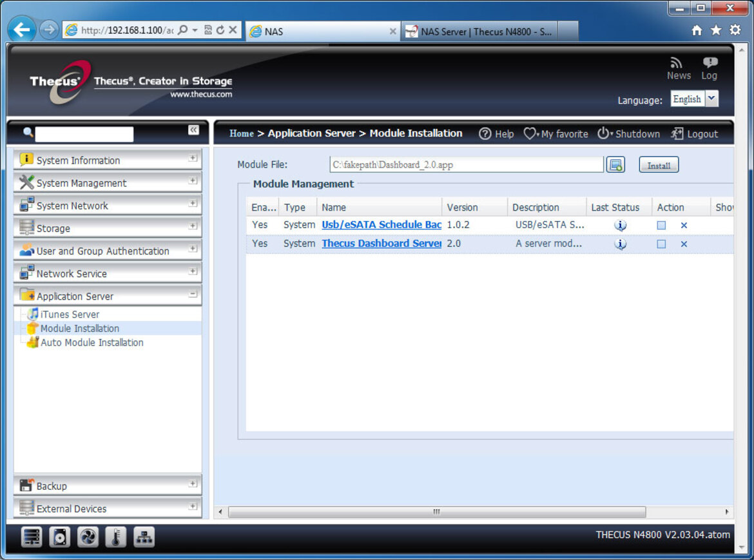Sort table by Version column header
Screen dimensions: 754x560
tap(474, 207)
